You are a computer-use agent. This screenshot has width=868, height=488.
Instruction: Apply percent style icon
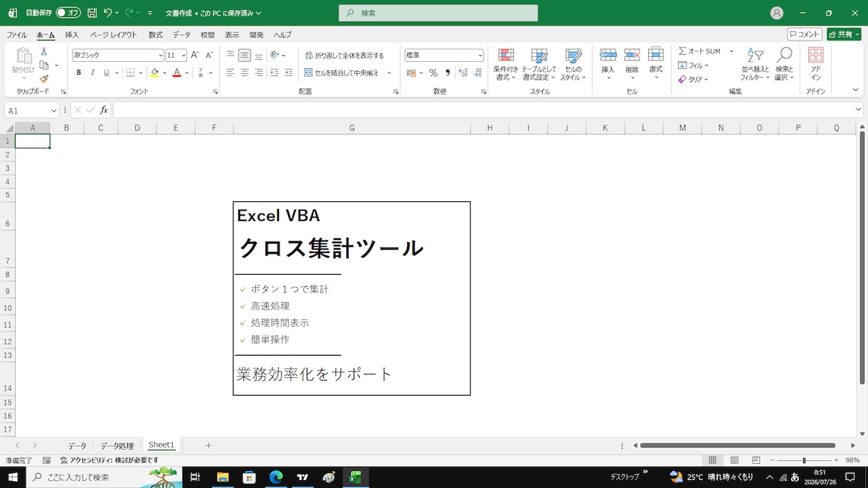coord(433,73)
